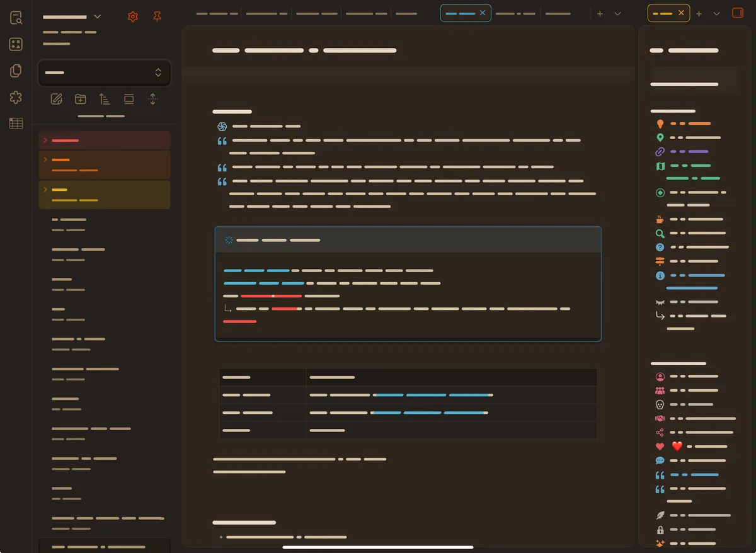The width and height of the screenshot is (756, 553).
Task: Create a new folder
Action: (80, 99)
